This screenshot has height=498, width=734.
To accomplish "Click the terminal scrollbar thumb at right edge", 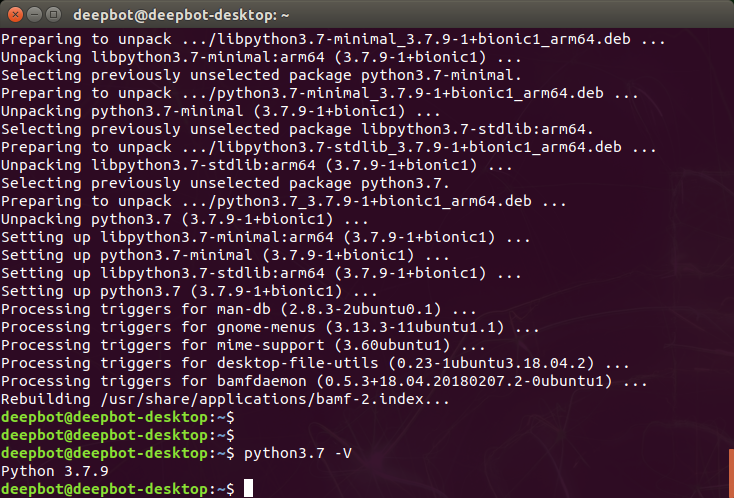I will pyautogui.click(x=731, y=473).
